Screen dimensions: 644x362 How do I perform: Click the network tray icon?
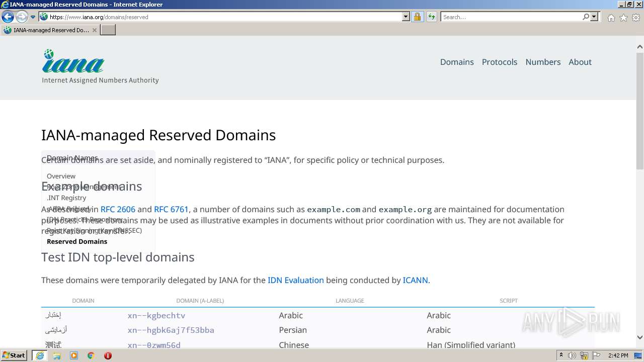(x=585, y=355)
